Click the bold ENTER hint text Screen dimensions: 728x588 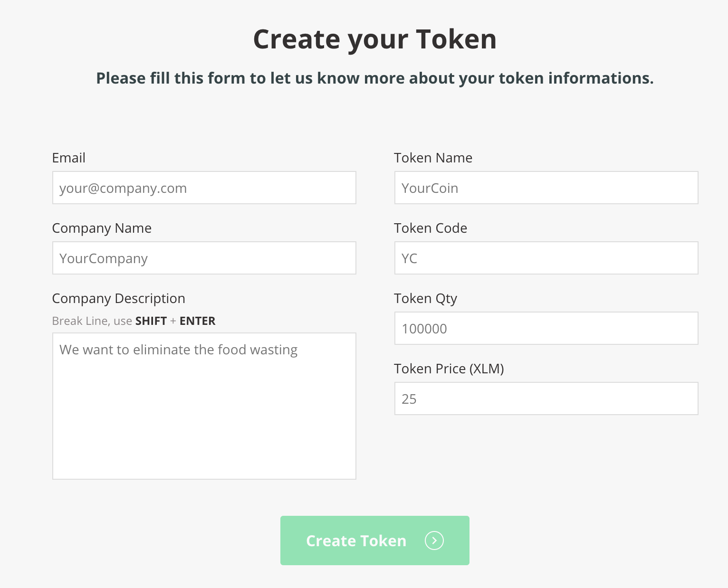[x=197, y=321]
